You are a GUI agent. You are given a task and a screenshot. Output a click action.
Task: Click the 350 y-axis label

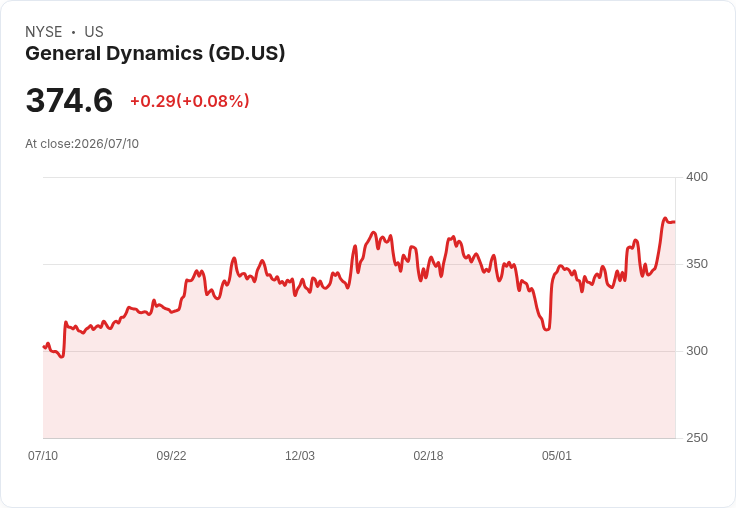[x=697, y=264]
